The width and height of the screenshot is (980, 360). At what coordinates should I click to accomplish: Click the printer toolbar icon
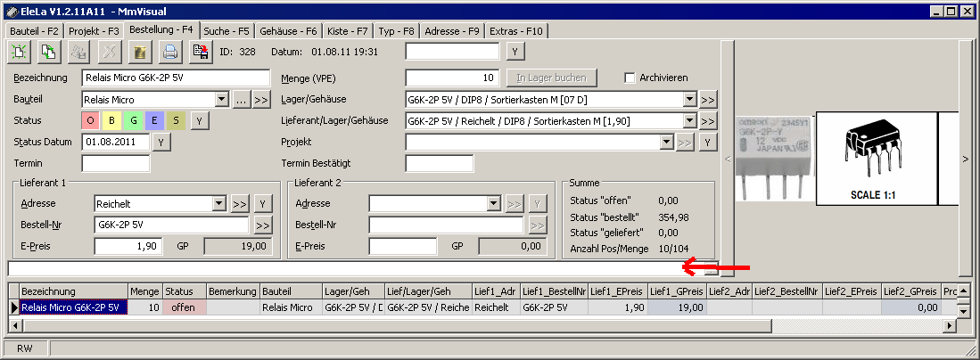click(x=170, y=52)
